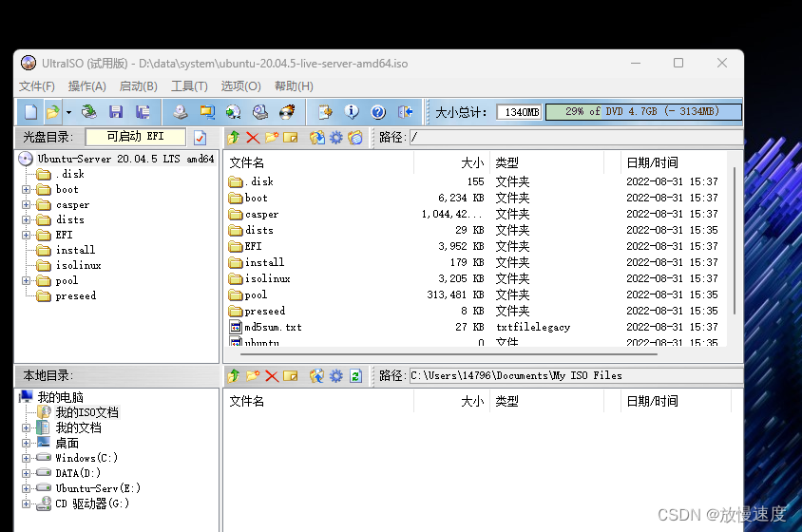Select md5sum.txt in the ISO file list
802x532 pixels.
tap(273, 327)
